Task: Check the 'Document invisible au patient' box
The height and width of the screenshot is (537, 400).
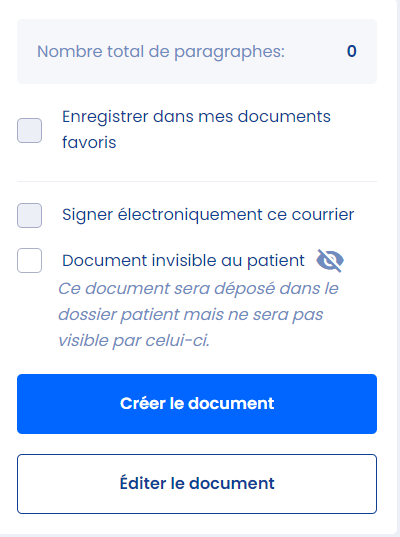Action: point(29,261)
